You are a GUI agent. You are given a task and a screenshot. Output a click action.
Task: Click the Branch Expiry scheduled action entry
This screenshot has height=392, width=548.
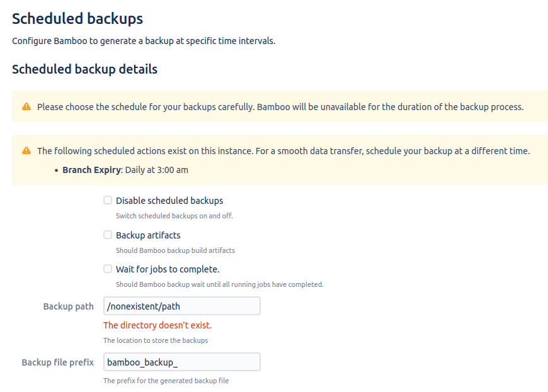(125, 170)
